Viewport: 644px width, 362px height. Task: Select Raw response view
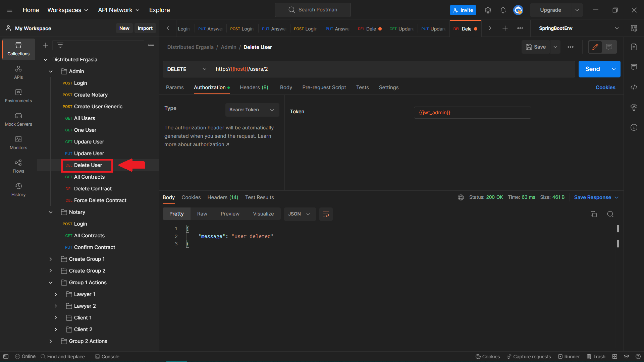[202, 214]
